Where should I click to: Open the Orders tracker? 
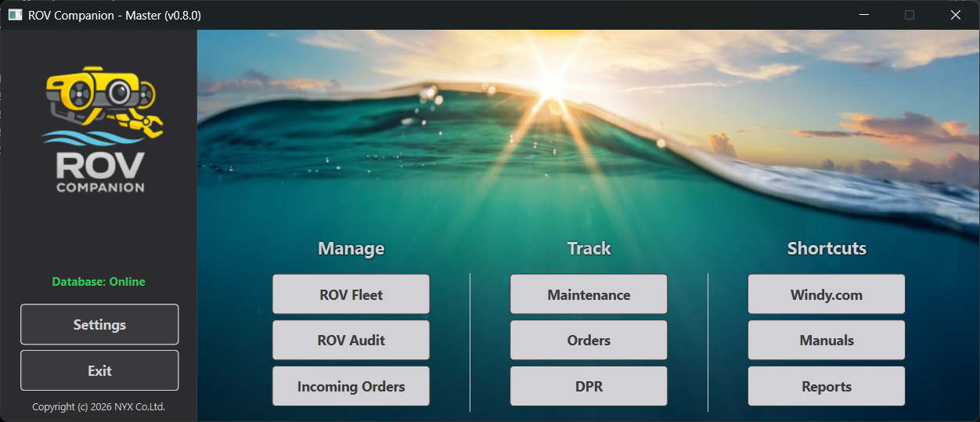pyautogui.click(x=589, y=340)
